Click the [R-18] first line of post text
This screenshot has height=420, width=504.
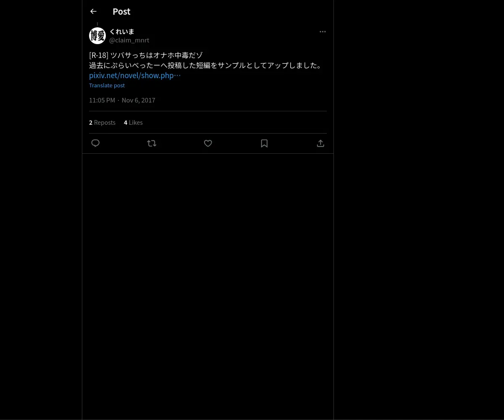coord(146,55)
